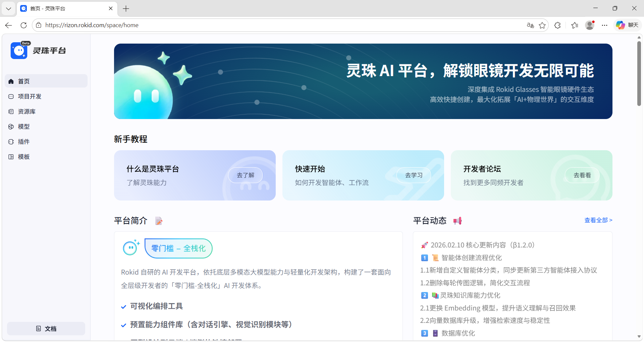Click the 项目开发 robot icon
The width and height of the screenshot is (644, 342).
[11, 96]
